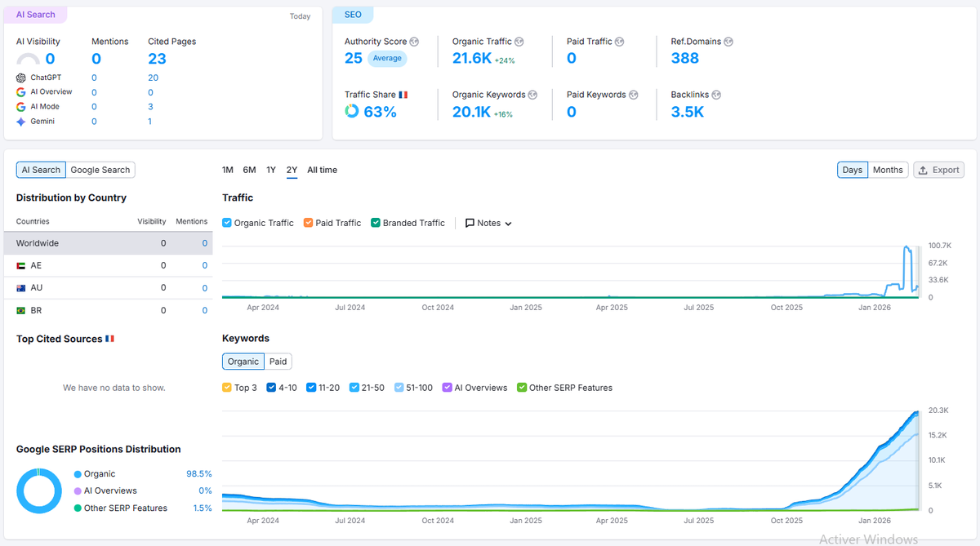Switch to the AI Search tab

(41, 170)
